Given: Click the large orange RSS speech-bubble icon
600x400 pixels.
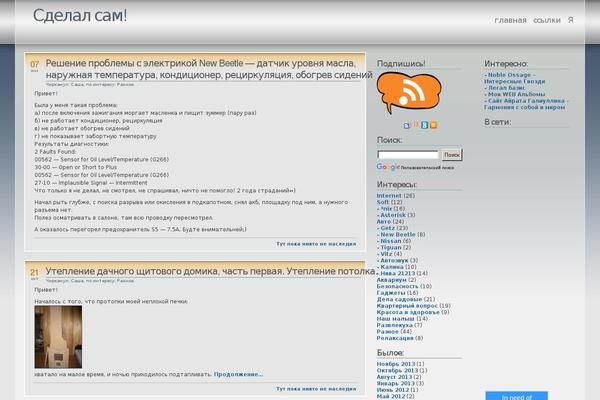Looking at the screenshot, I should [409, 93].
